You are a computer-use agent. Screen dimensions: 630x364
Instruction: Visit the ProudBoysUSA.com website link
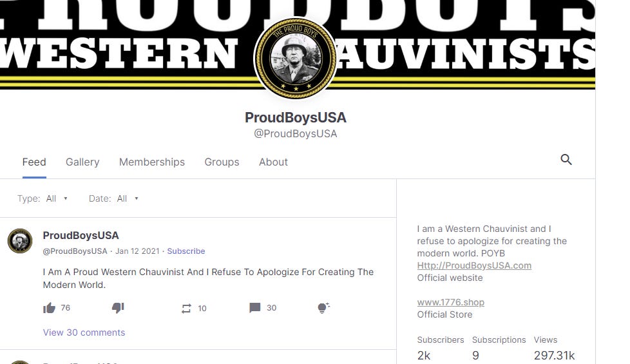coord(474,265)
